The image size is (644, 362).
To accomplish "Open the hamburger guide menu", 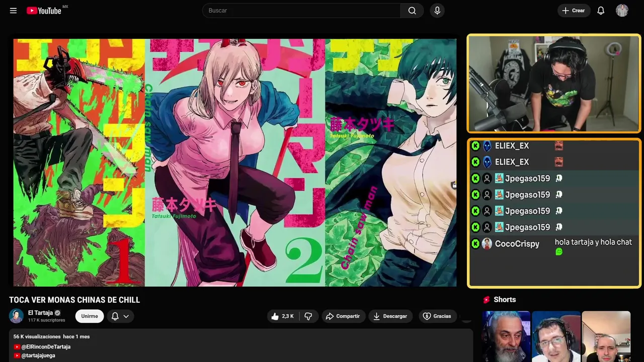I will coord(13,11).
